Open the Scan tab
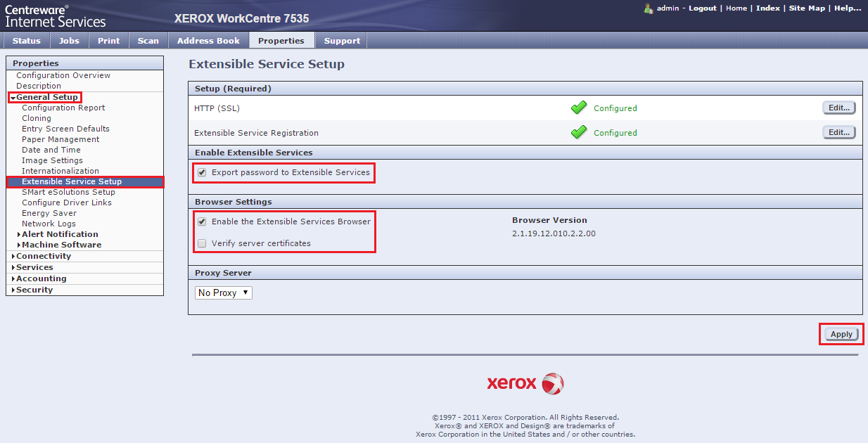Image resolution: width=868 pixels, height=443 pixels. [148, 41]
